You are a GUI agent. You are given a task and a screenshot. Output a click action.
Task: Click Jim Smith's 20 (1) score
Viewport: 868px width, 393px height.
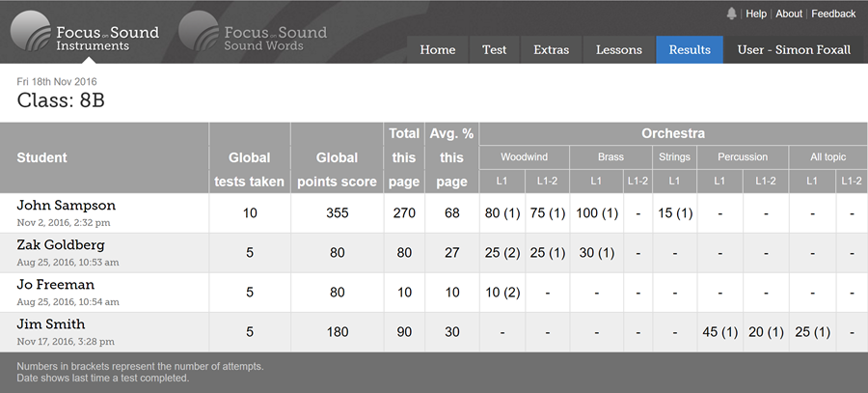pos(766,332)
